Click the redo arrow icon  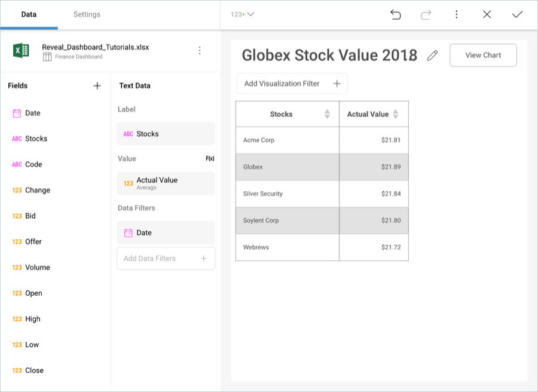pyautogui.click(x=426, y=14)
